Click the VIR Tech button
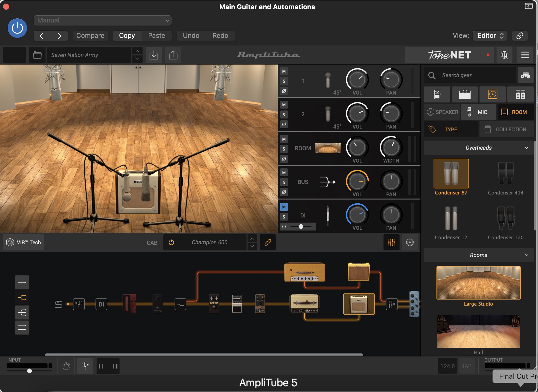This screenshot has height=392, width=538. click(x=24, y=242)
